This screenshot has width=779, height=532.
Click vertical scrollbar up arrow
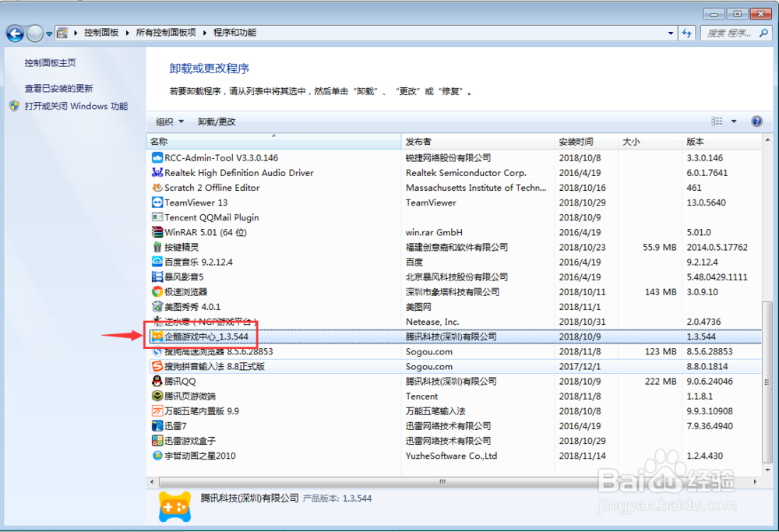pos(767,140)
